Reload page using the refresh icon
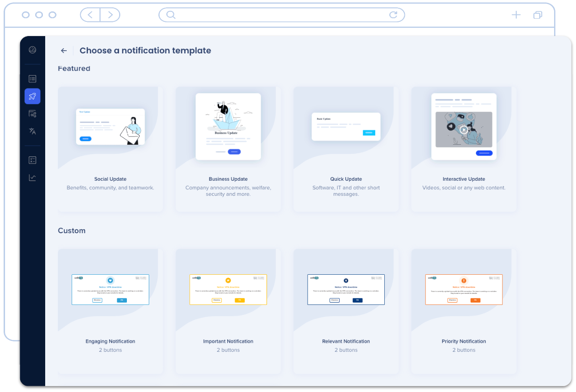This screenshot has height=392, width=576. point(393,15)
